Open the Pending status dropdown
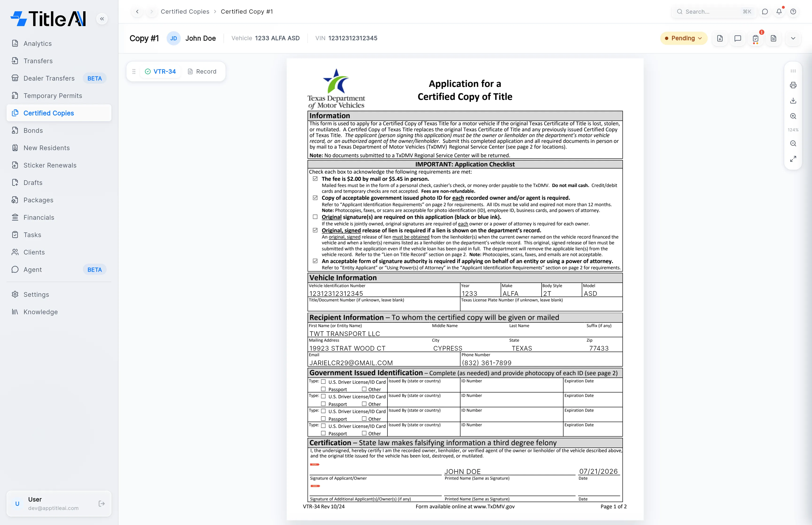This screenshot has height=525, width=812. click(x=683, y=38)
